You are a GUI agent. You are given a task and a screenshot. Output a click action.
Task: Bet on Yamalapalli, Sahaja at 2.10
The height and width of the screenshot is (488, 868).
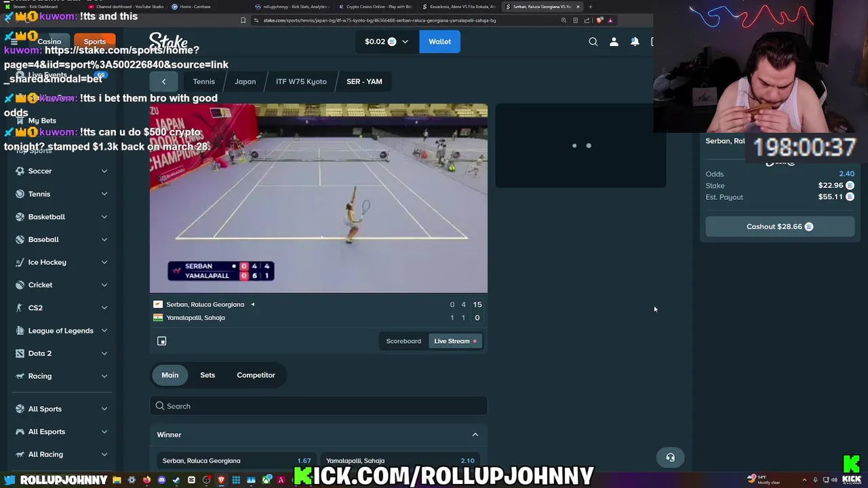[x=400, y=460]
